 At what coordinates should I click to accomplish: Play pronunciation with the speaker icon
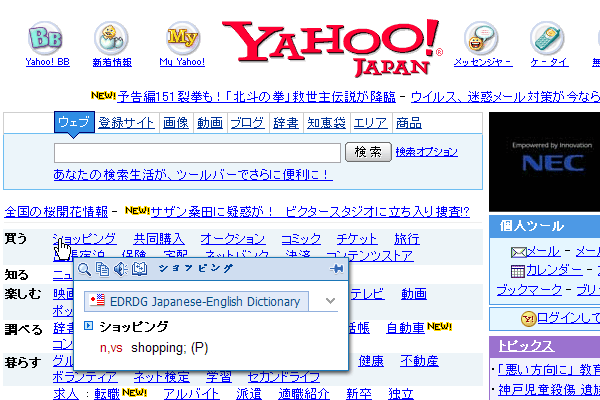(x=121, y=269)
